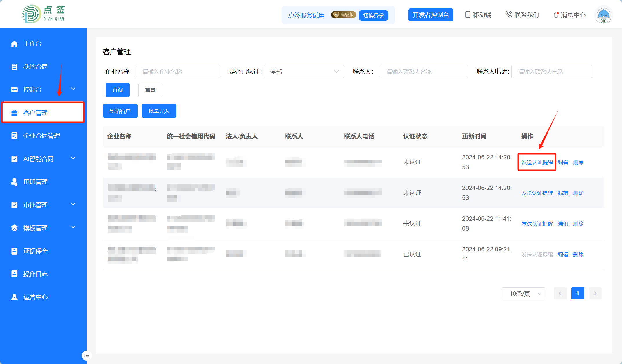The image size is (622, 364).
Task: Click the 更新时间 column header
Action: [474, 136]
